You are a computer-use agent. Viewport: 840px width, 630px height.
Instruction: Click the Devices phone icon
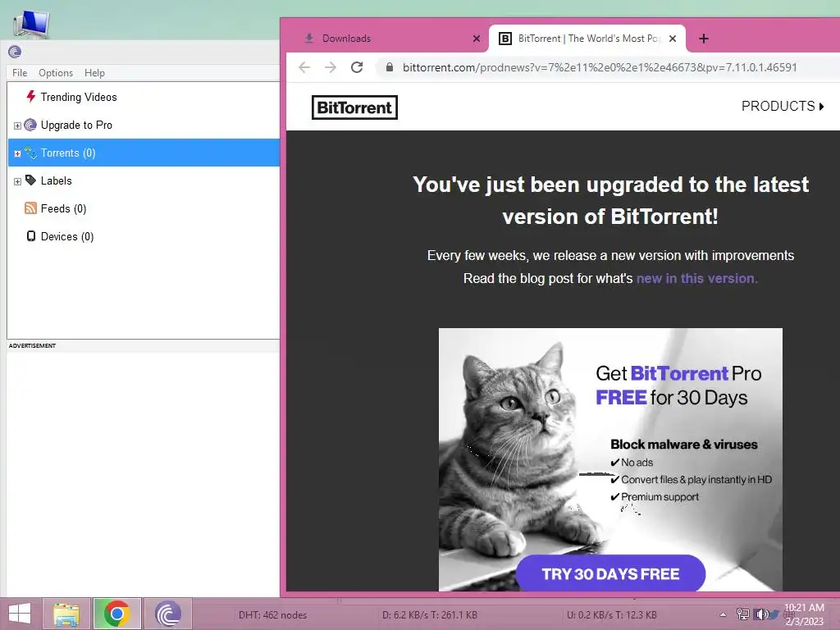point(31,236)
